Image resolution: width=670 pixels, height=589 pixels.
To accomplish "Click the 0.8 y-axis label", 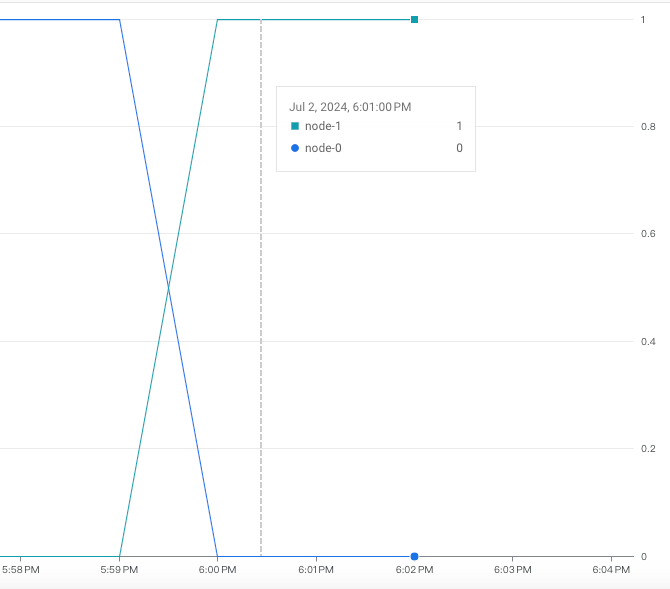I will (648, 127).
